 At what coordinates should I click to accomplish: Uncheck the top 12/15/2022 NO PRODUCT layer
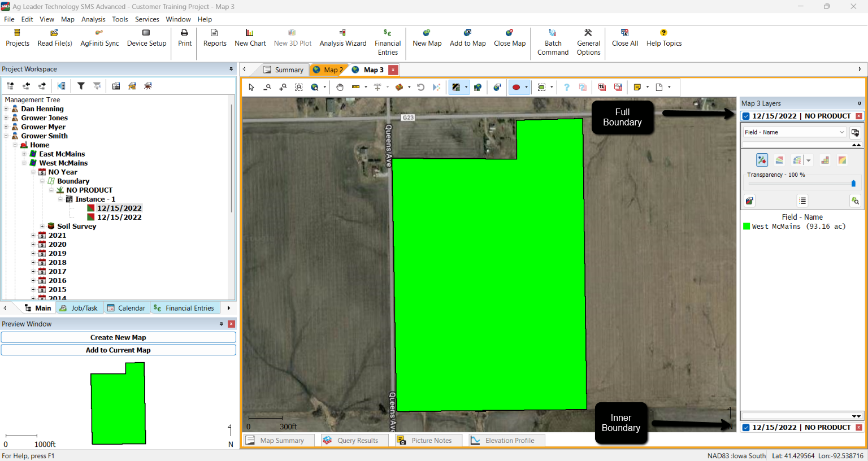coord(746,116)
